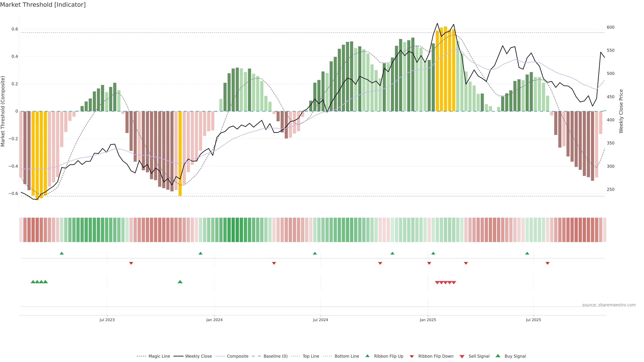Click the rightmost red Sell Signal triangle

click(454, 283)
